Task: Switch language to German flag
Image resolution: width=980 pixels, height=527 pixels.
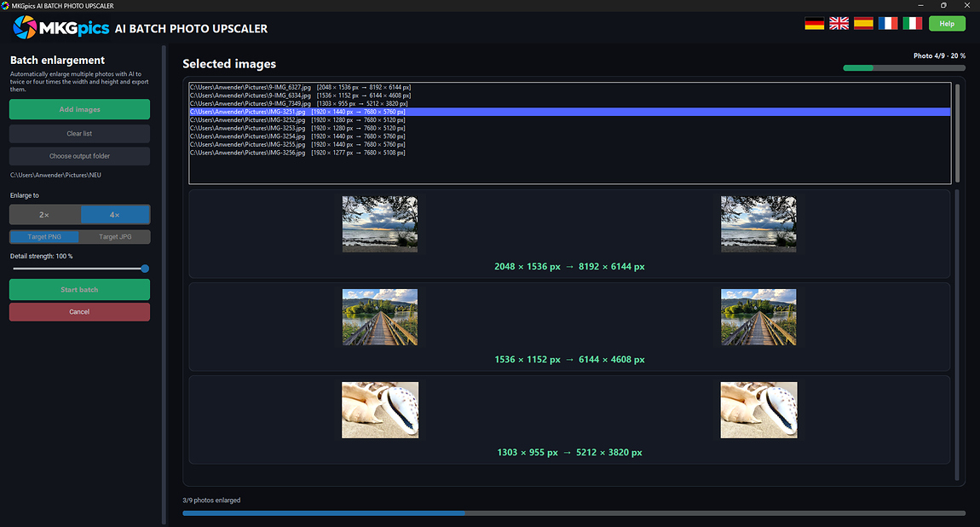Action: [x=814, y=23]
